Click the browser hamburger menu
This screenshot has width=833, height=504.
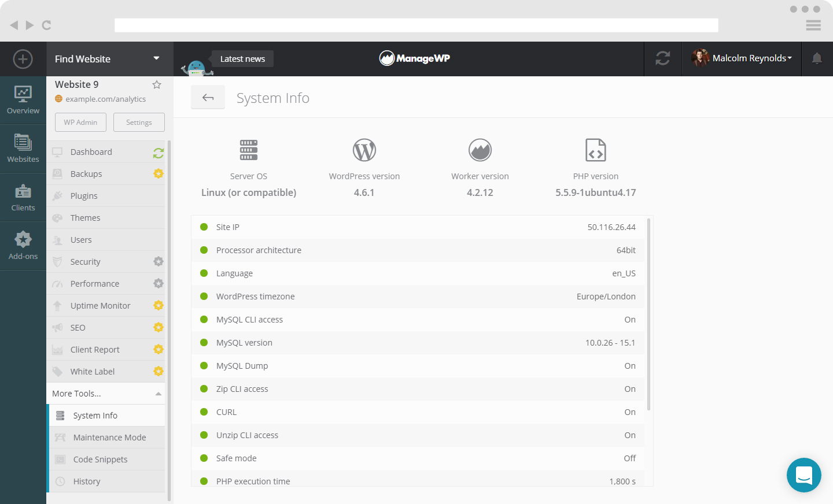[813, 25]
